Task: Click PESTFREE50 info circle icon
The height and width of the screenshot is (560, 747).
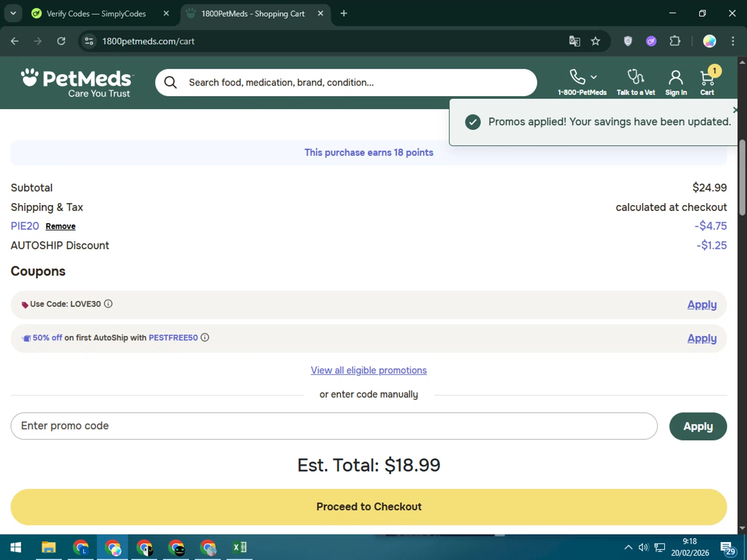Action: tap(205, 337)
